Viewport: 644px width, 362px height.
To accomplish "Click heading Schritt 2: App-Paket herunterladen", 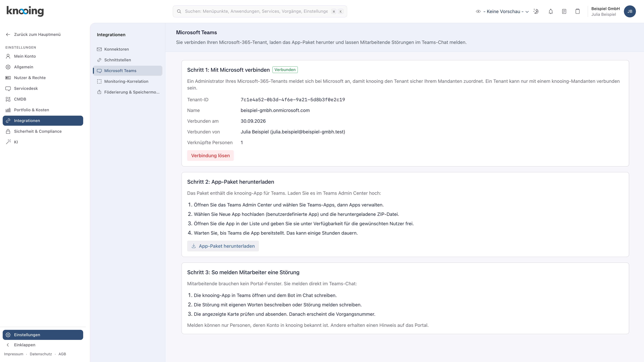I will coord(230,182).
